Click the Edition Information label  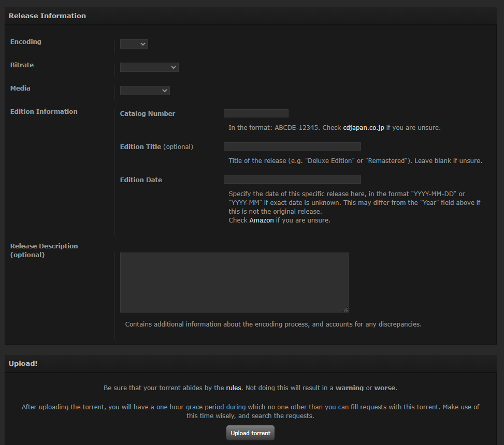tap(44, 112)
